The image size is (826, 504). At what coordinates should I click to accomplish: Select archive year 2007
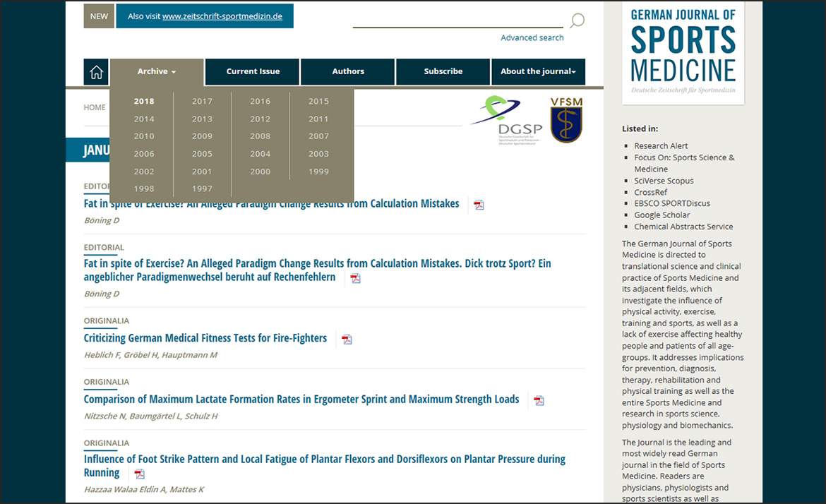point(318,136)
